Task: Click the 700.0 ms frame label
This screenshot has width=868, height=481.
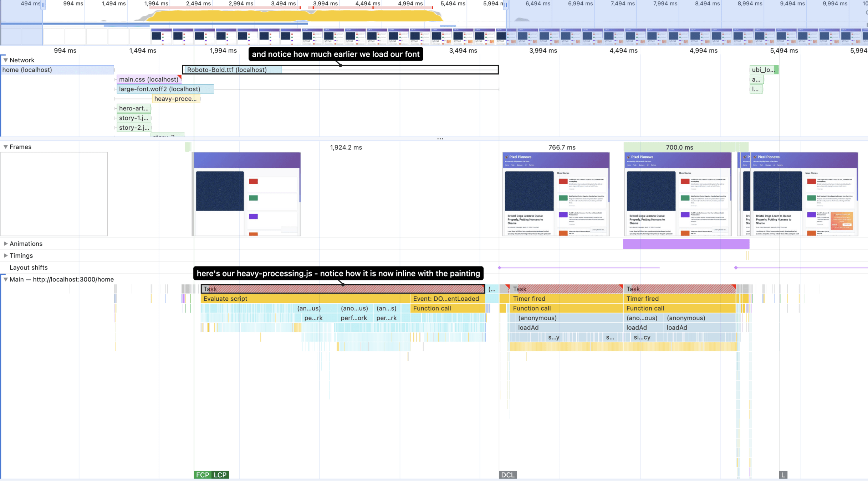Action: point(679,147)
